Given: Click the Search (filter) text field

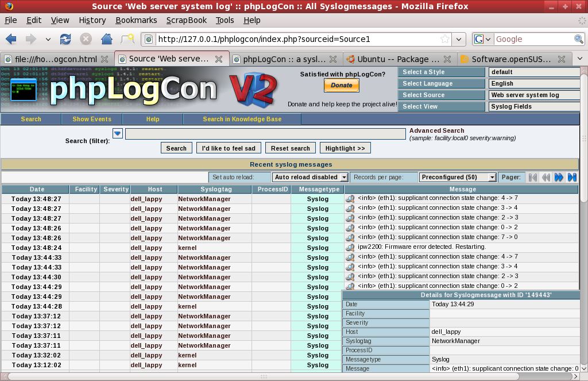Looking at the screenshot, I should pyautogui.click(x=265, y=134).
